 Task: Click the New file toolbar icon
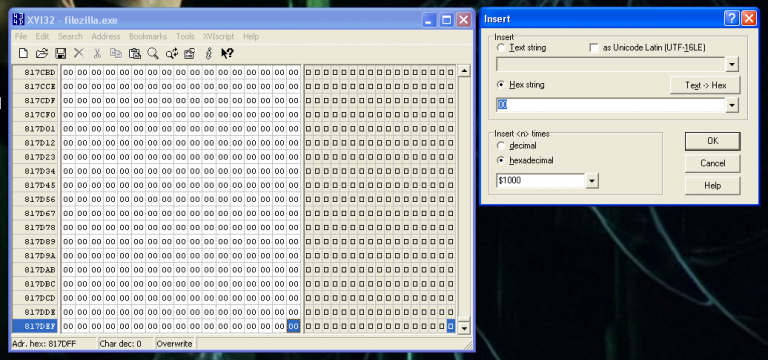23,53
